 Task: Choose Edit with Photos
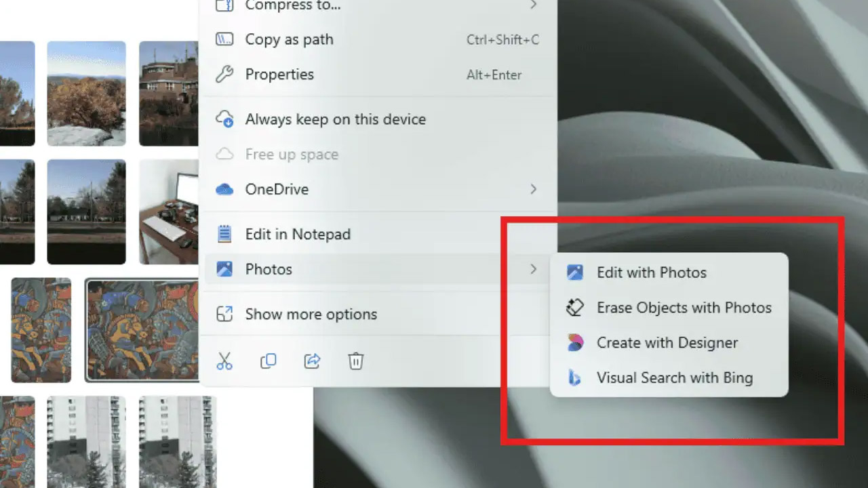669,272
